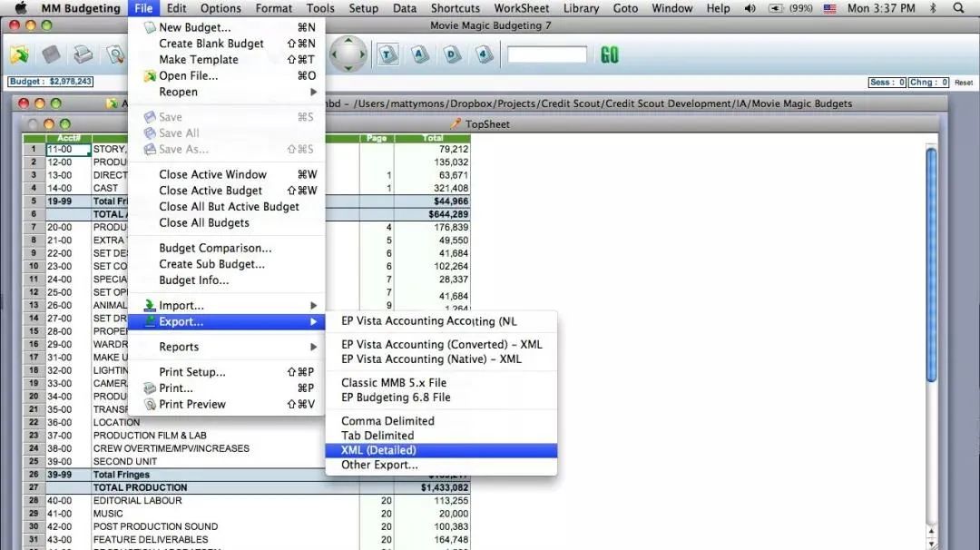Select Budget Comparison... from File menu
The height and width of the screenshot is (550, 980).
(x=215, y=248)
